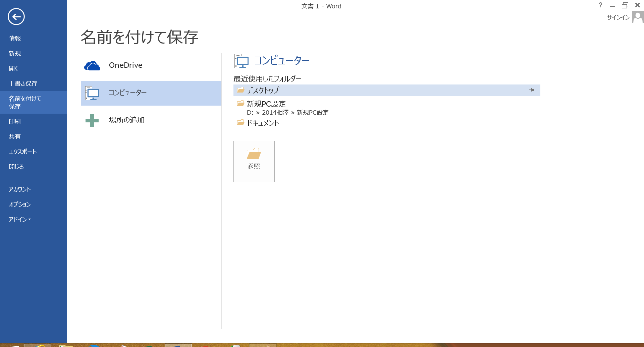The image size is (644, 347).
Task: Select 開く in the sidebar
Action: point(34,68)
